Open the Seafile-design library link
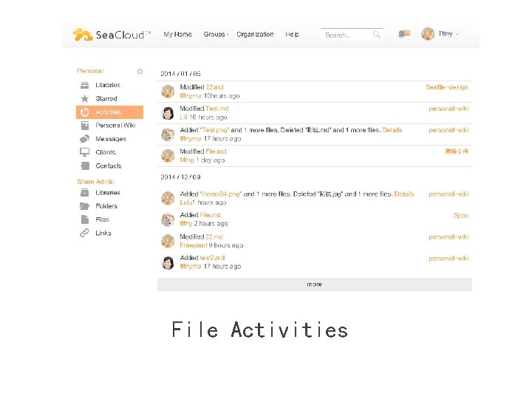The height and width of the screenshot is (399, 532). [x=447, y=87]
